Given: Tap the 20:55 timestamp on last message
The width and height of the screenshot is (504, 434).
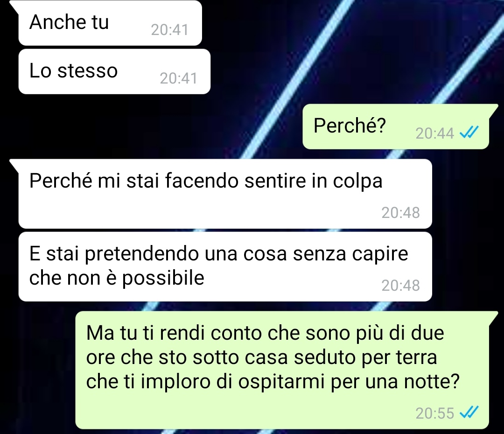Looking at the screenshot, I should click(x=434, y=413).
